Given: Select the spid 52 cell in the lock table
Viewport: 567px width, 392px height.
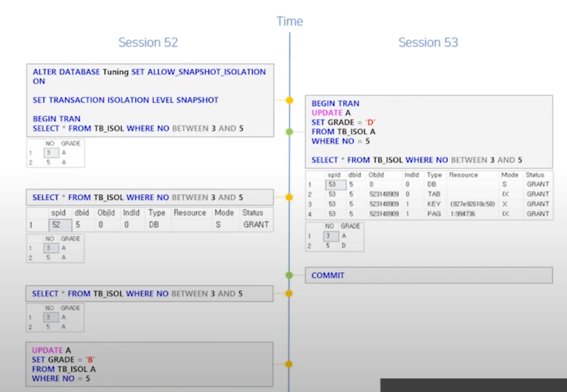Looking at the screenshot, I should click(x=60, y=225).
